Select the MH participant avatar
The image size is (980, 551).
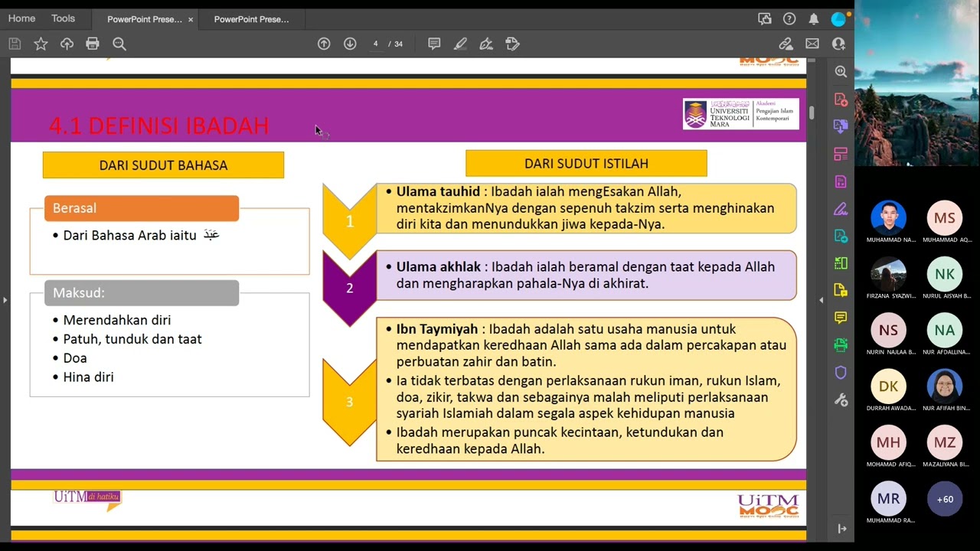point(888,442)
